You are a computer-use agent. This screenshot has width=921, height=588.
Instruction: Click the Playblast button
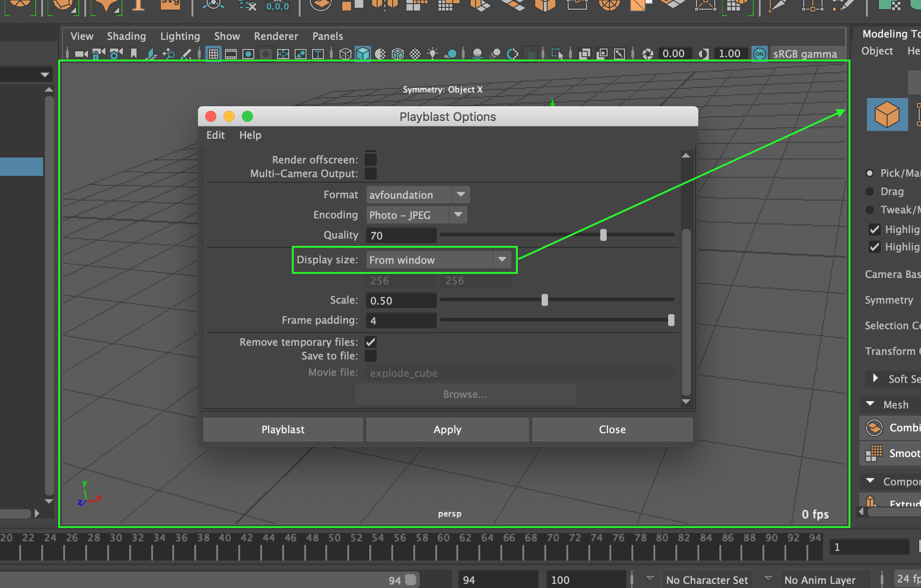(283, 430)
